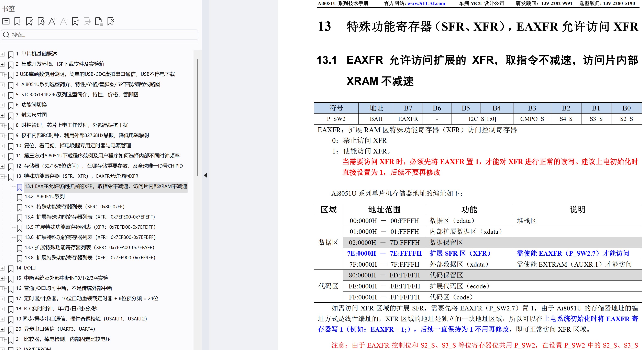Open the bookmark outline list icon

(x=6, y=22)
